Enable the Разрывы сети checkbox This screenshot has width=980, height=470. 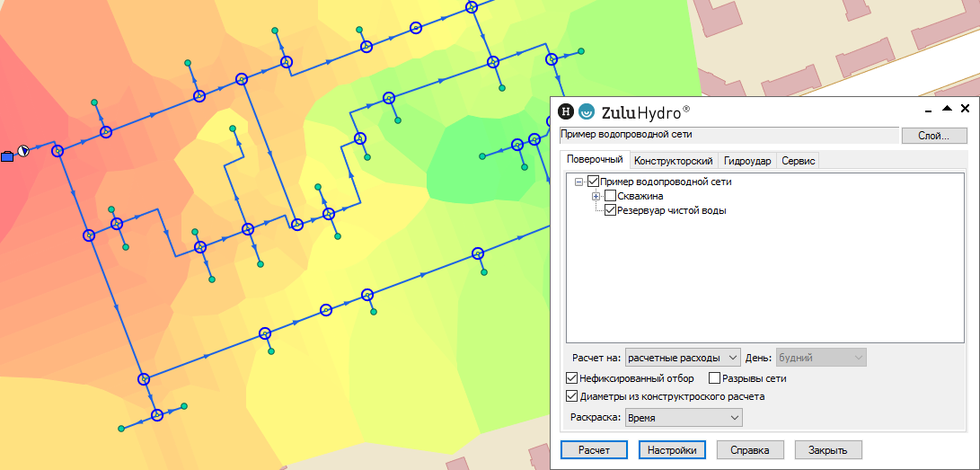pos(715,378)
